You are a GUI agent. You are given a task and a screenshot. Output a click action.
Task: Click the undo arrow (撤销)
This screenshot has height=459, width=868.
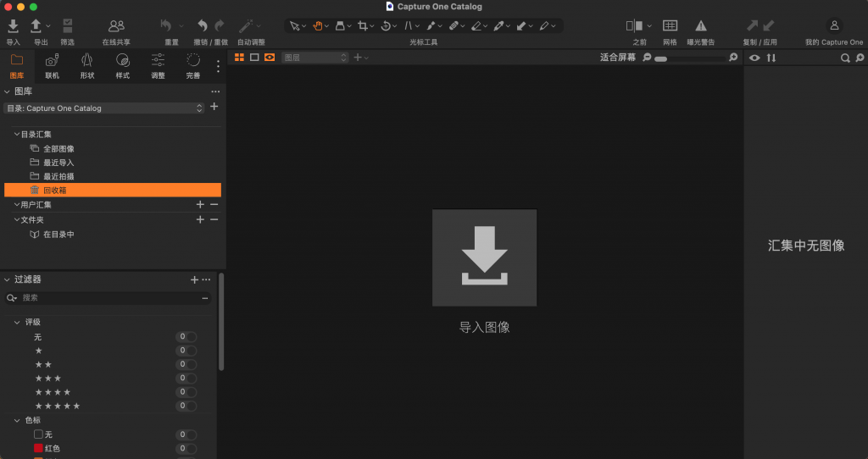tap(203, 25)
